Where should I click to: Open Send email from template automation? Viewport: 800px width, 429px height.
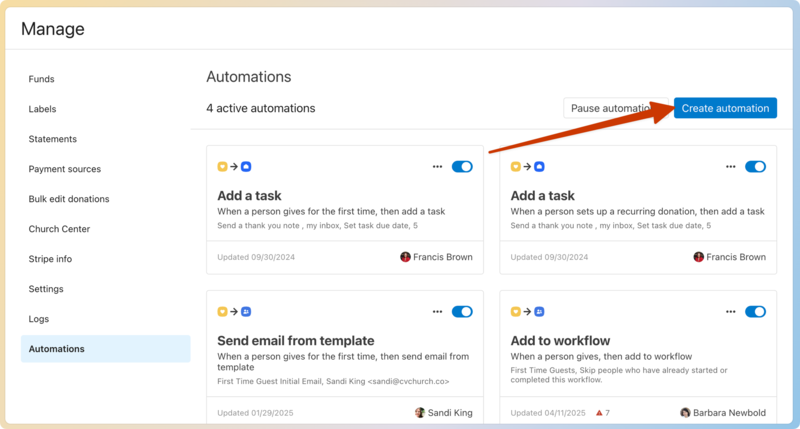click(x=295, y=341)
